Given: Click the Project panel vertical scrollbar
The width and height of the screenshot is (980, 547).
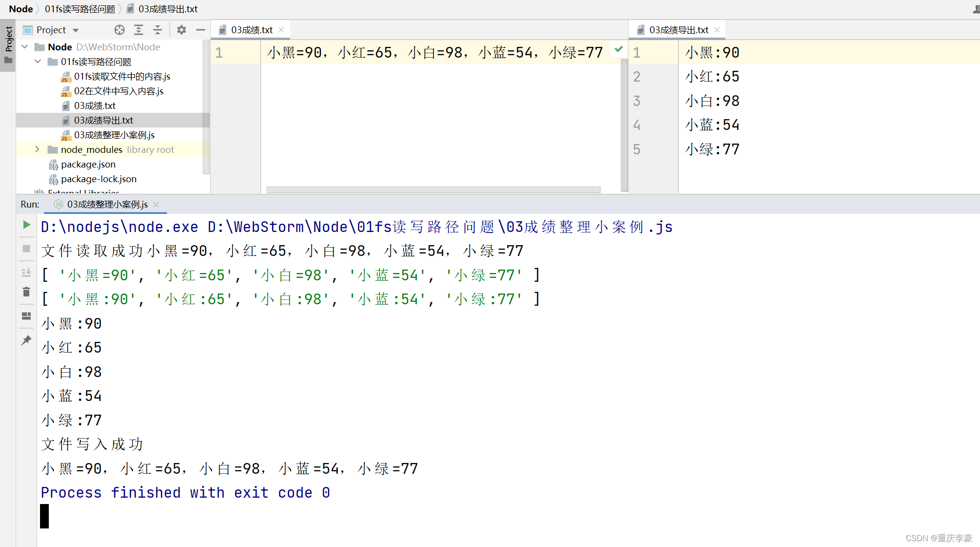Looking at the screenshot, I should [206, 106].
